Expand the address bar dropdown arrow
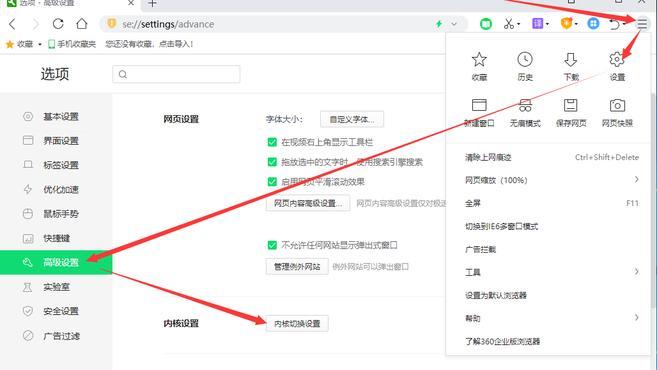 click(454, 24)
